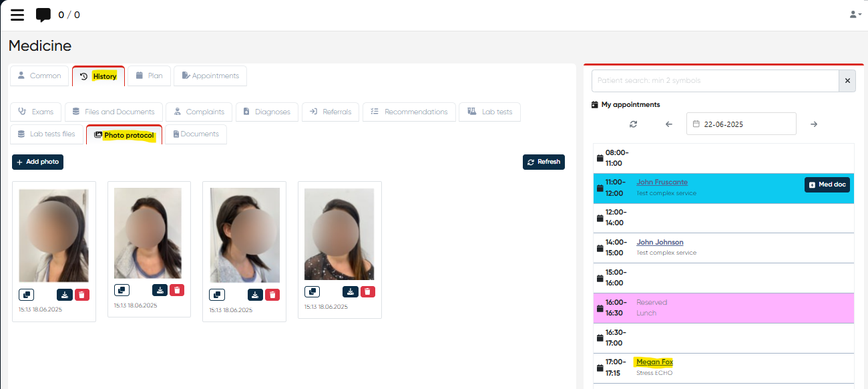Delete the first photo with trash icon
Screen dimensions: 868x389
pos(81,294)
